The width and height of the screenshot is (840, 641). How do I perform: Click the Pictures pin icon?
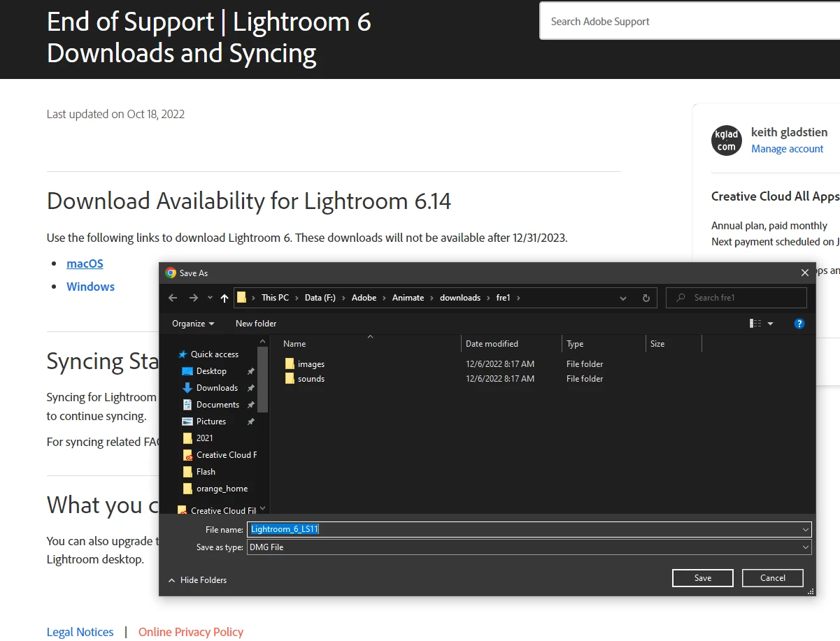250,422
